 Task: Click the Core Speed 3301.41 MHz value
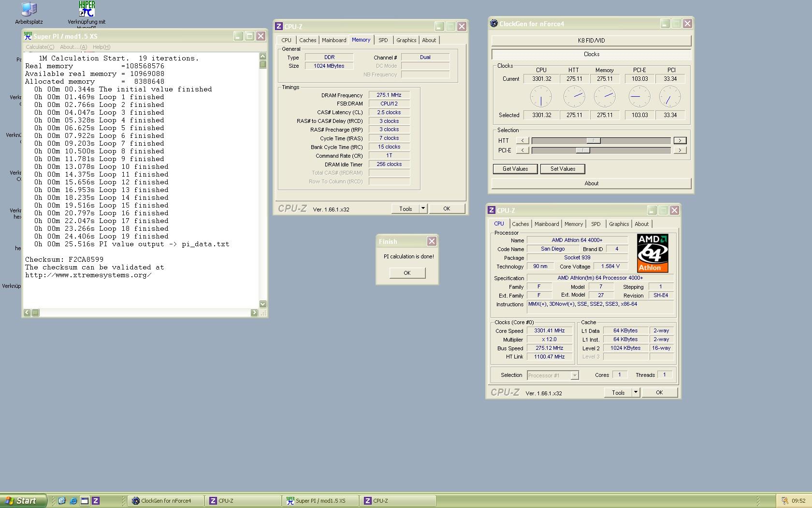[x=549, y=330]
